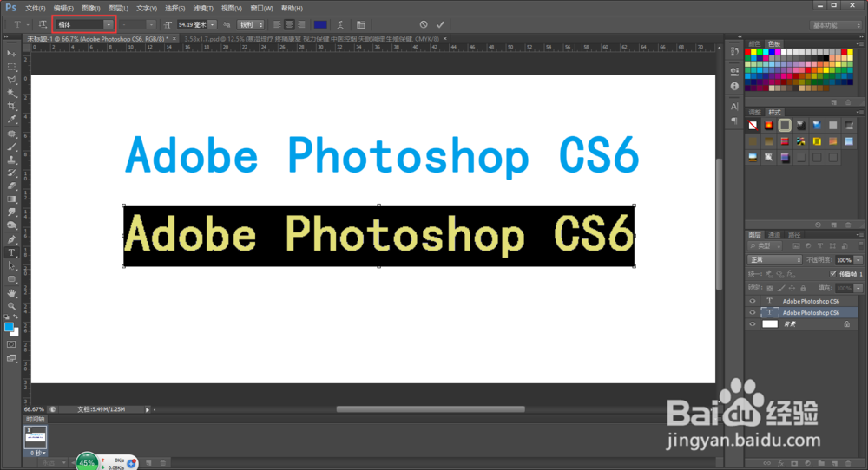
Task: Pick the red swatch in Swatches panel
Action: pyautogui.click(x=748, y=52)
